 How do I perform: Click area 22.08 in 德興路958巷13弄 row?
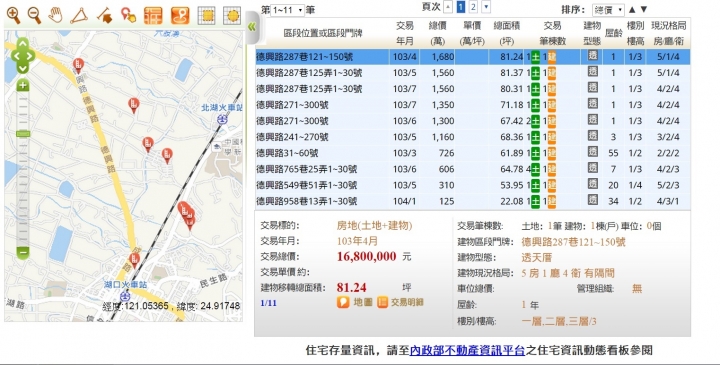click(512, 201)
